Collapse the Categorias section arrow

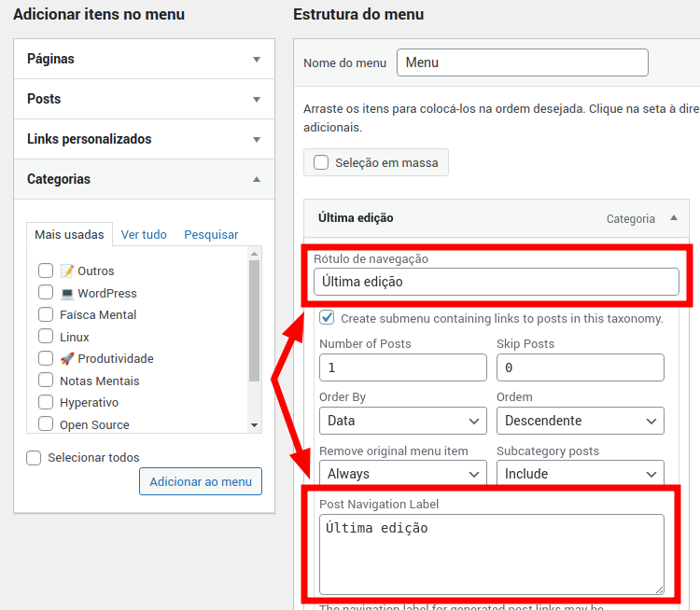257,179
